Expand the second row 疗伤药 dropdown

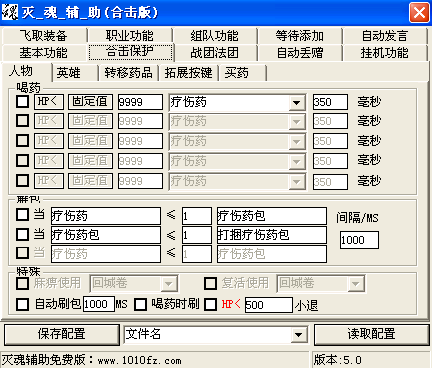coord(296,122)
